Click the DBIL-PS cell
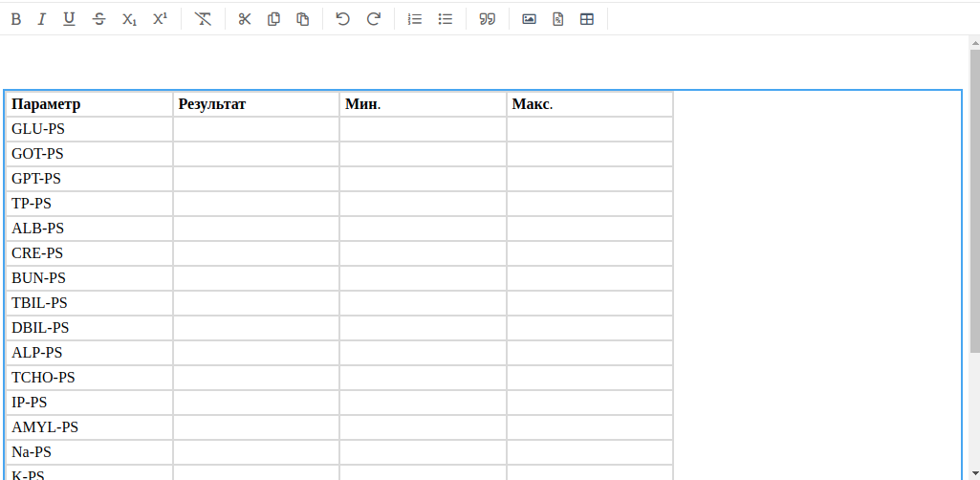The height and width of the screenshot is (480, 980). point(89,328)
